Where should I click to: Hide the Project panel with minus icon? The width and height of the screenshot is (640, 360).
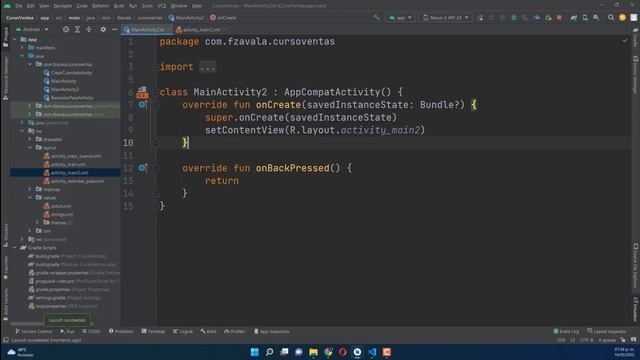point(115,29)
